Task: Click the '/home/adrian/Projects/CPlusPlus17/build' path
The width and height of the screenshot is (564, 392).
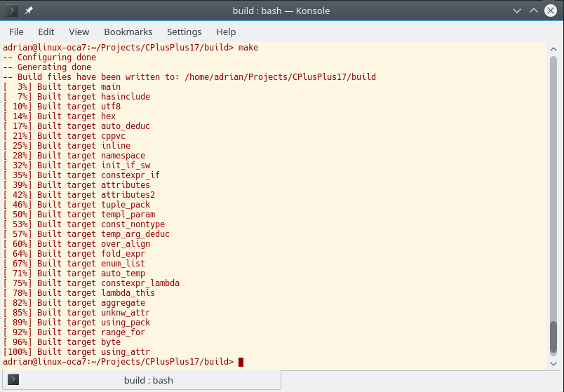Action: pos(280,77)
